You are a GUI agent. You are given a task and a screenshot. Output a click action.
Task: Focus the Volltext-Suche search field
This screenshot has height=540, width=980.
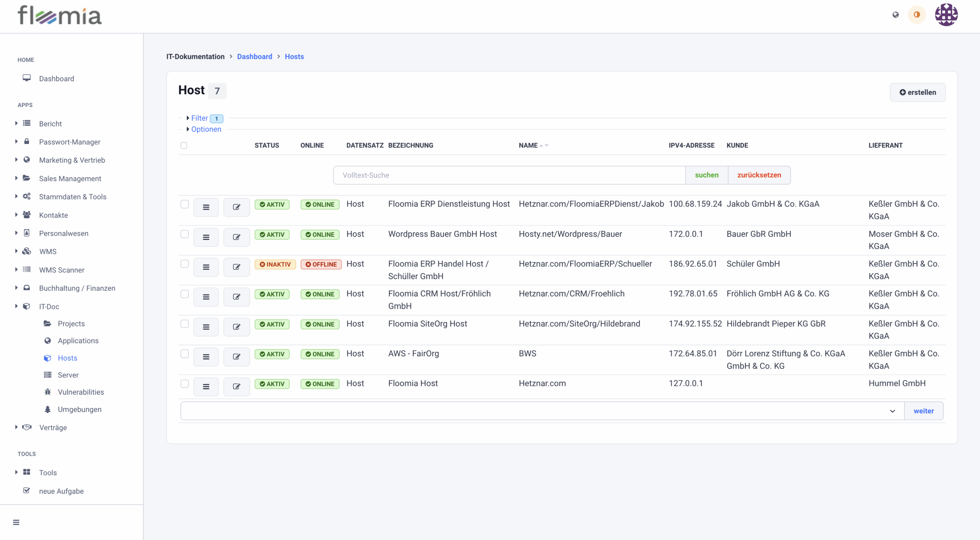coord(509,175)
